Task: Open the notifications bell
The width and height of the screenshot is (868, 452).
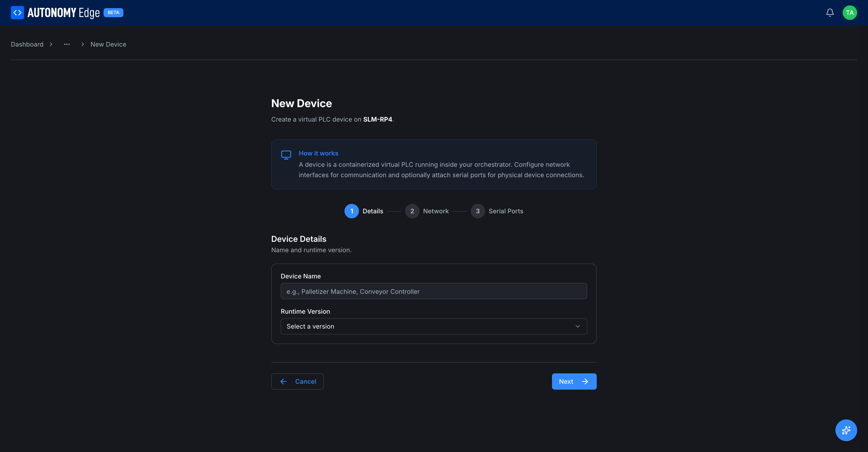Action: [x=830, y=12]
